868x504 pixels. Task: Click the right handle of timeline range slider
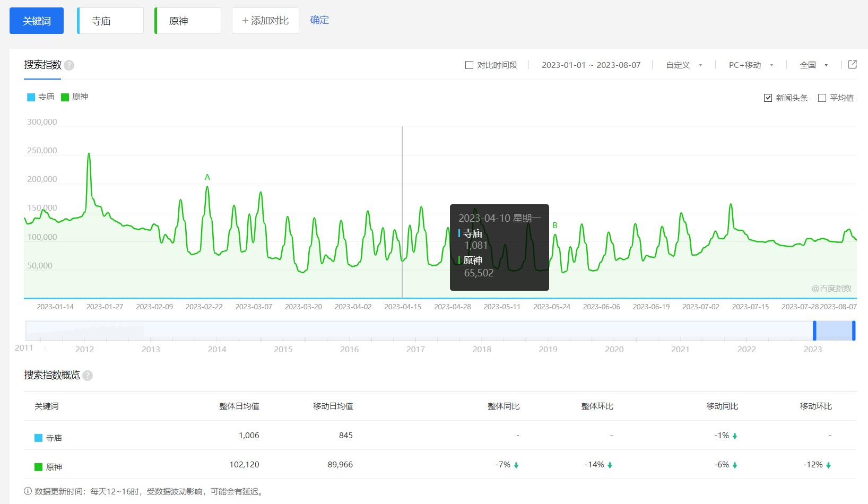click(854, 331)
